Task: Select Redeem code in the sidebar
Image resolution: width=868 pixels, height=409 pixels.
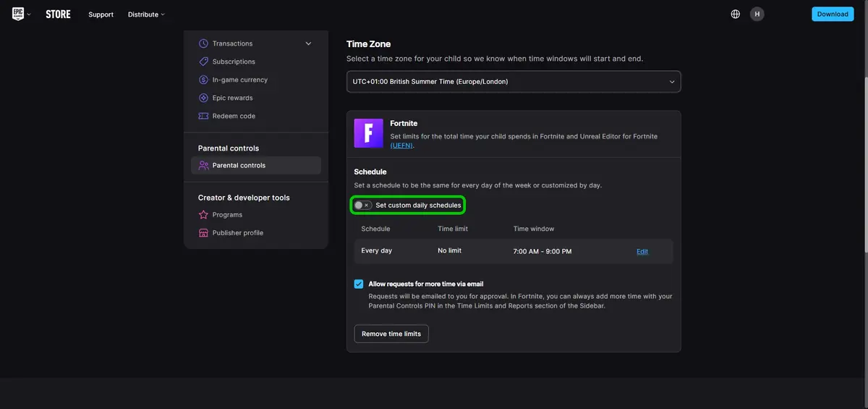Action: [234, 116]
